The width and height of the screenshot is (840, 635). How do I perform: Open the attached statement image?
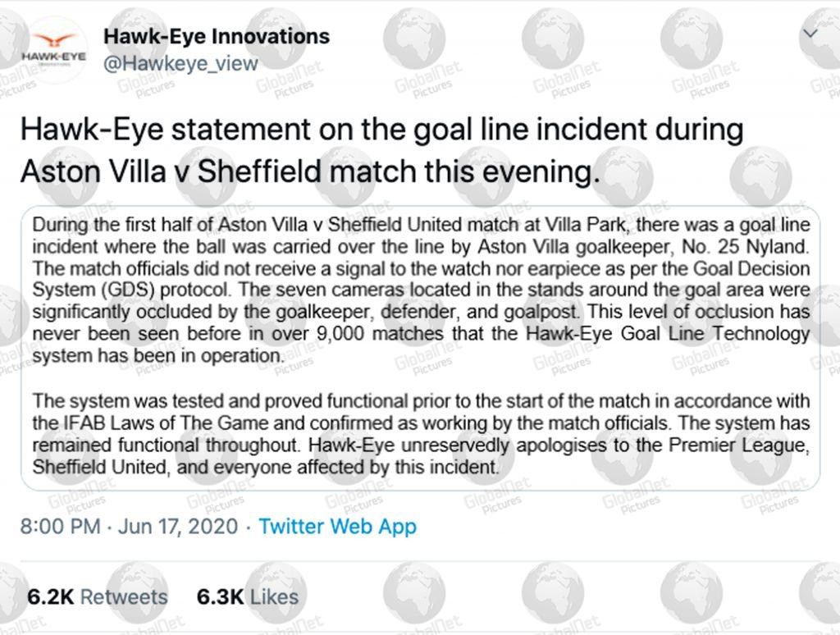(x=421, y=348)
